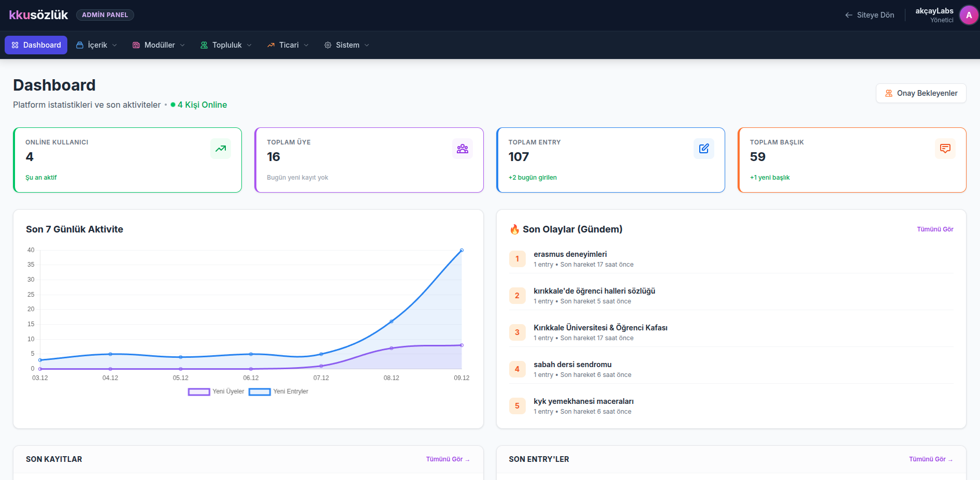
Task: Click the akçayLabs user avatar
Action: [x=969, y=15]
